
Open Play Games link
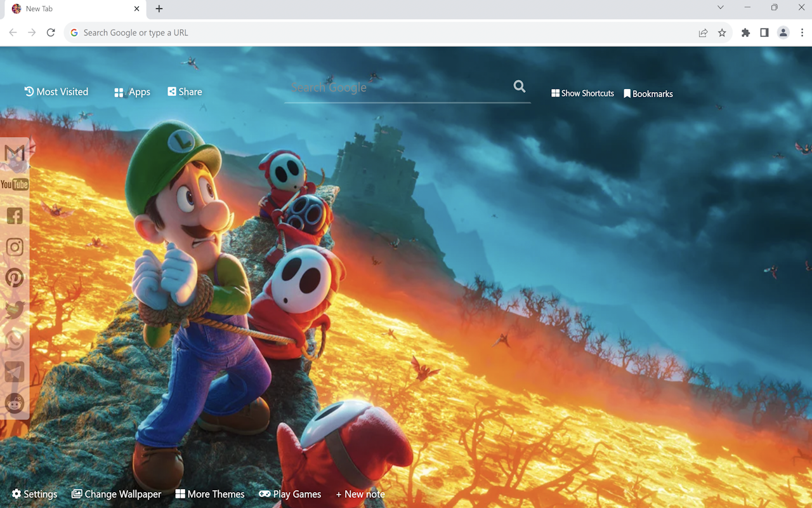290,494
